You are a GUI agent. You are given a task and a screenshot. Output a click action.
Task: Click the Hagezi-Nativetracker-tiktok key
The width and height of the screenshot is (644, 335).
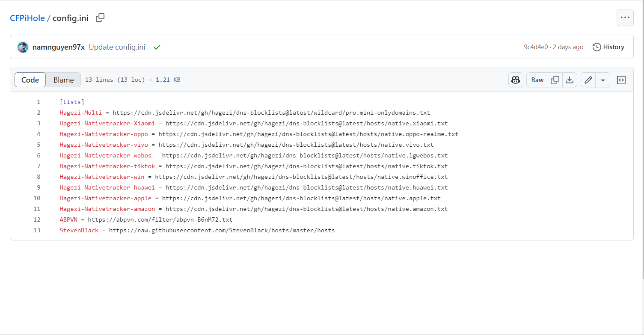tap(107, 166)
